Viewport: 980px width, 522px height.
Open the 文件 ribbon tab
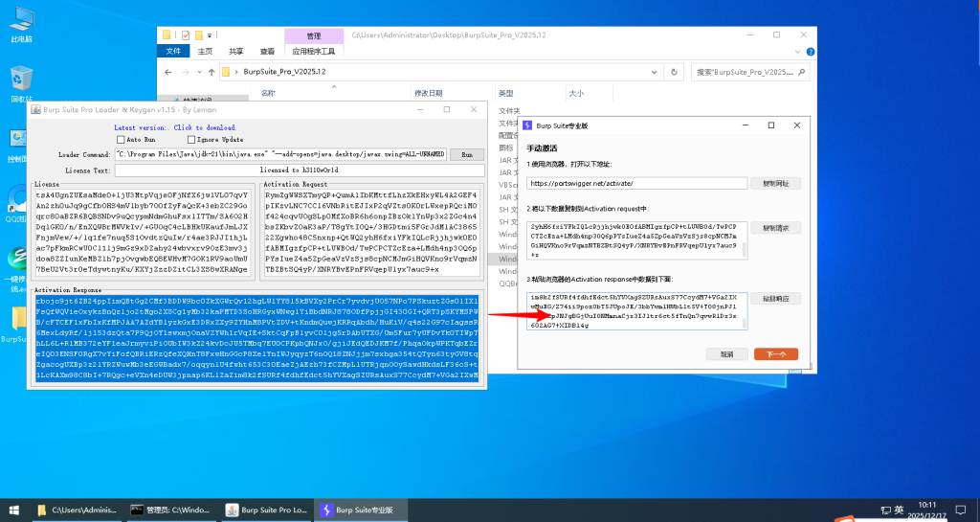click(x=173, y=51)
